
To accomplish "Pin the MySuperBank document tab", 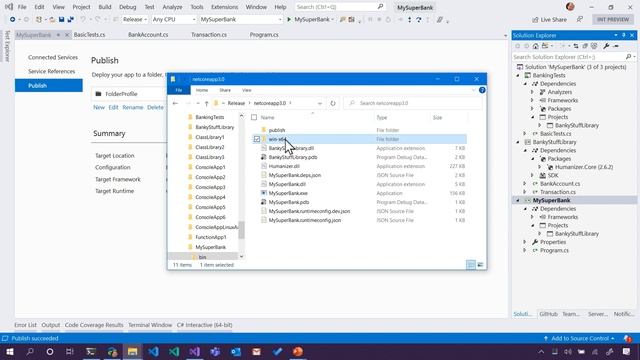I will 58,35.
